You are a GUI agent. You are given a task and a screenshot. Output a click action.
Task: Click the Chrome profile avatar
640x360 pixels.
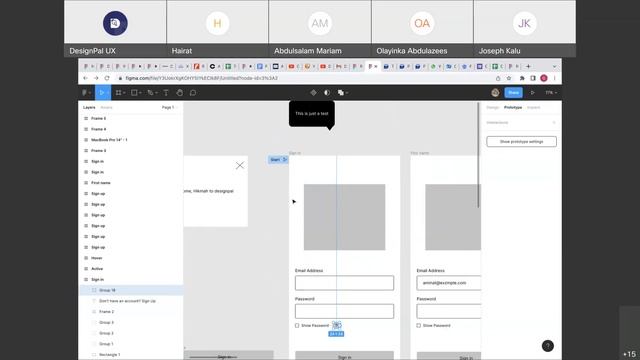pyautogui.click(x=544, y=78)
